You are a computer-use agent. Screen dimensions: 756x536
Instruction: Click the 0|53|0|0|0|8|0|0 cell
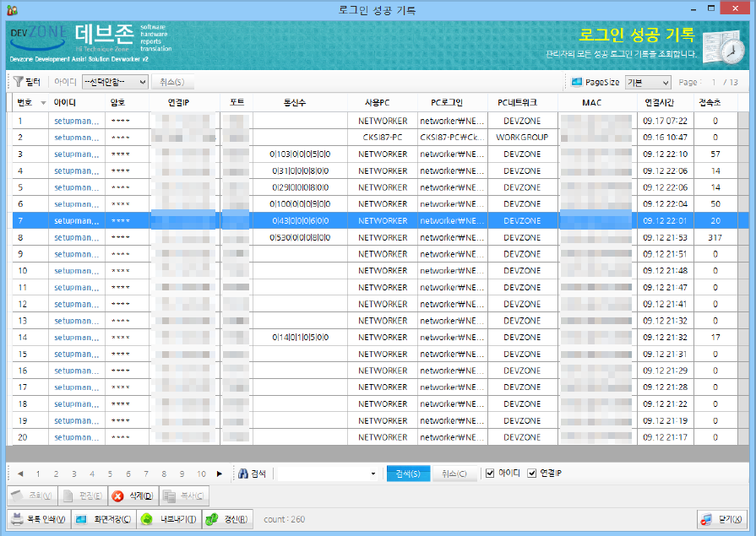click(x=300, y=238)
